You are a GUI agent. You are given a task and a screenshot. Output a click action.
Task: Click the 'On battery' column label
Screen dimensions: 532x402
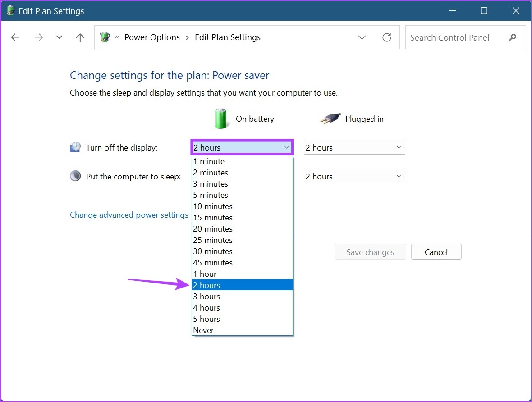pyautogui.click(x=255, y=119)
